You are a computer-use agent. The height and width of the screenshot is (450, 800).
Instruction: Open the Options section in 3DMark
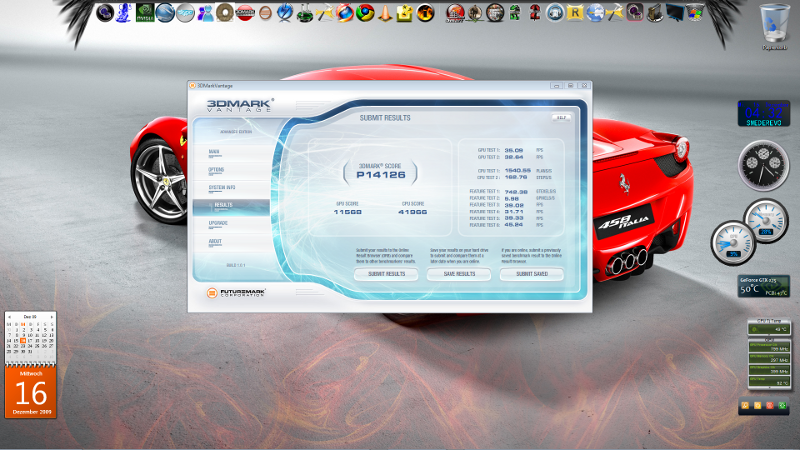[216, 170]
